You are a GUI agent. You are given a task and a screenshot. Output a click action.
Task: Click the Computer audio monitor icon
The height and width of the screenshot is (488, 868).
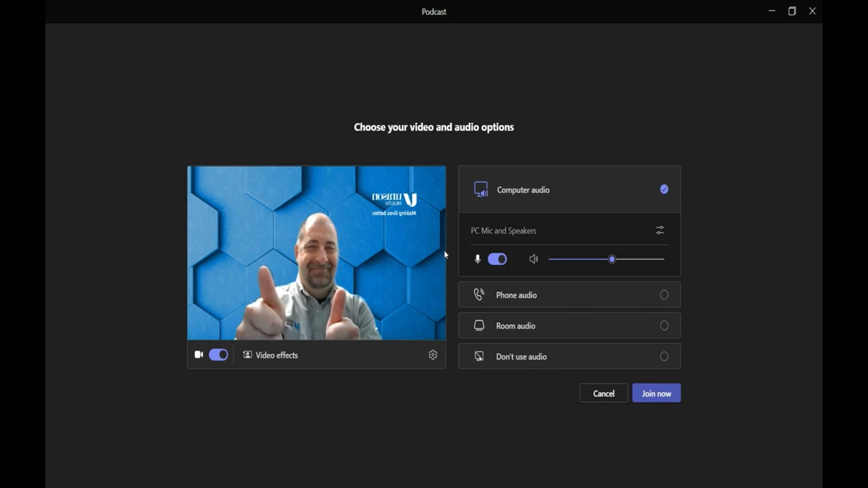pyautogui.click(x=481, y=189)
